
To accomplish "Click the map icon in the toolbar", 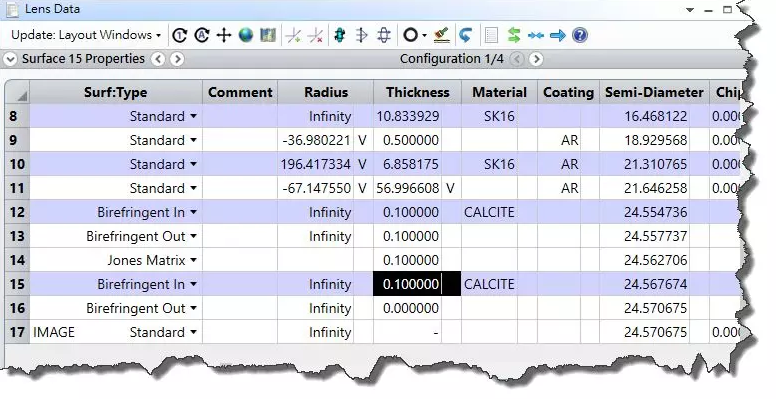I will (x=268, y=35).
